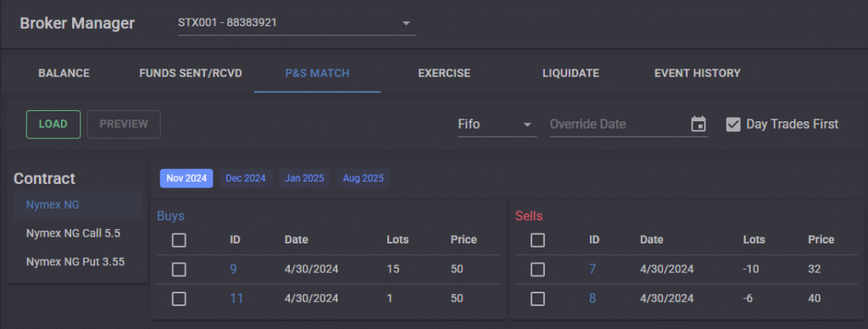
Task: Toggle the Day Trades First checkbox
Action: click(733, 124)
